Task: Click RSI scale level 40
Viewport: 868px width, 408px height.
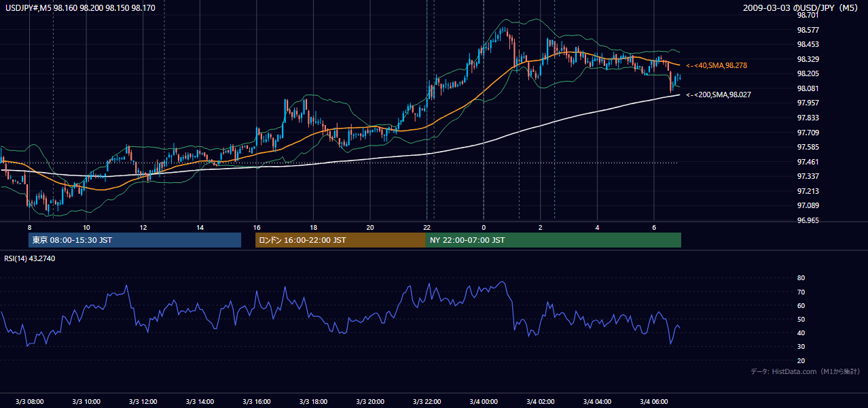Action: pos(801,333)
